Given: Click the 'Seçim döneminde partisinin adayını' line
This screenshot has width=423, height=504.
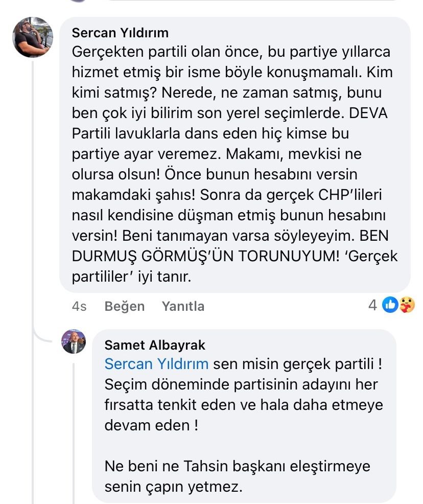Looking at the screenshot, I should click(x=241, y=384).
